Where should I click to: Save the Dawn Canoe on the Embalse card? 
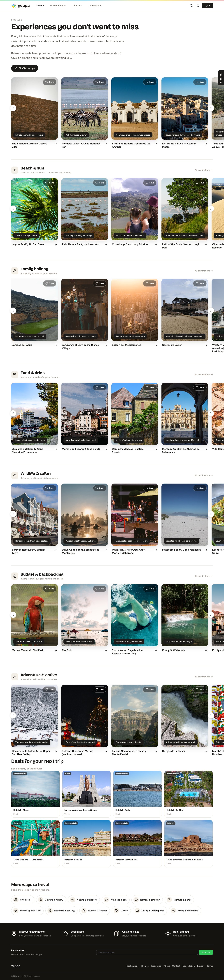coord(100,488)
